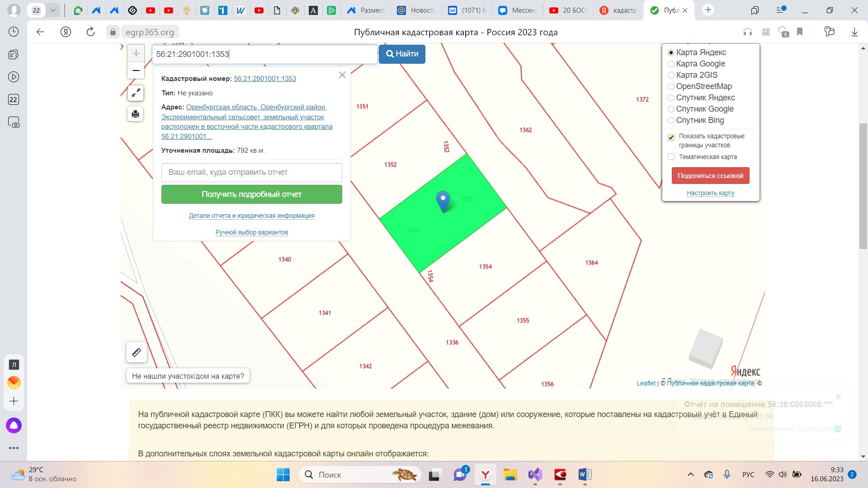Expand tab group dropdown arrow near 22
Image resolution: width=868 pixels, height=488 pixels.
(x=53, y=10)
